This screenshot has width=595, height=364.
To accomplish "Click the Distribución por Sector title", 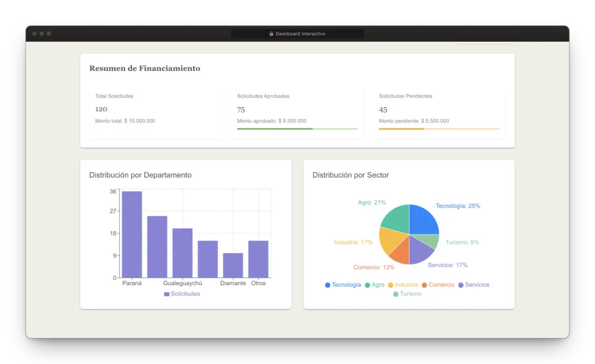I will click(350, 175).
